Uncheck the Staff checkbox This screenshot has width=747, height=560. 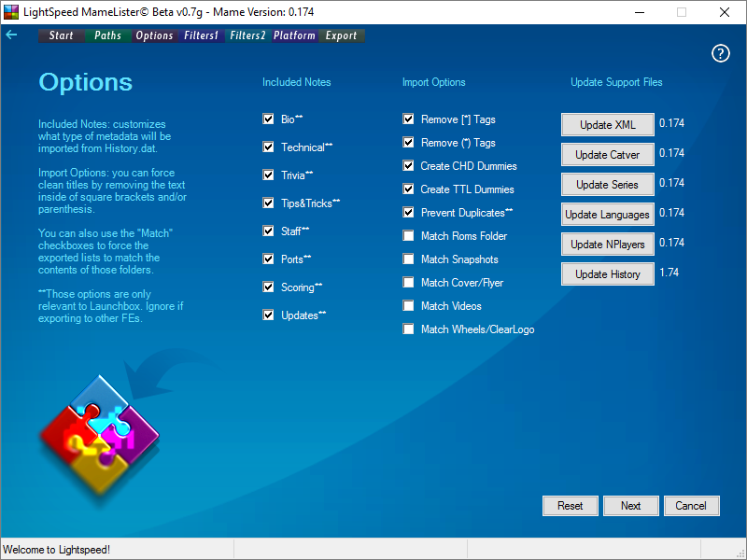[268, 231]
